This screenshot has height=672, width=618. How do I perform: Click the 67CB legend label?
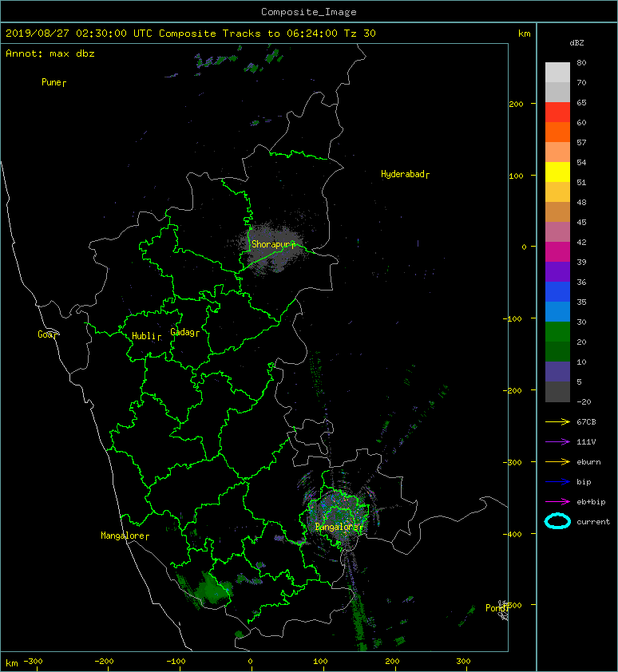pos(586,421)
